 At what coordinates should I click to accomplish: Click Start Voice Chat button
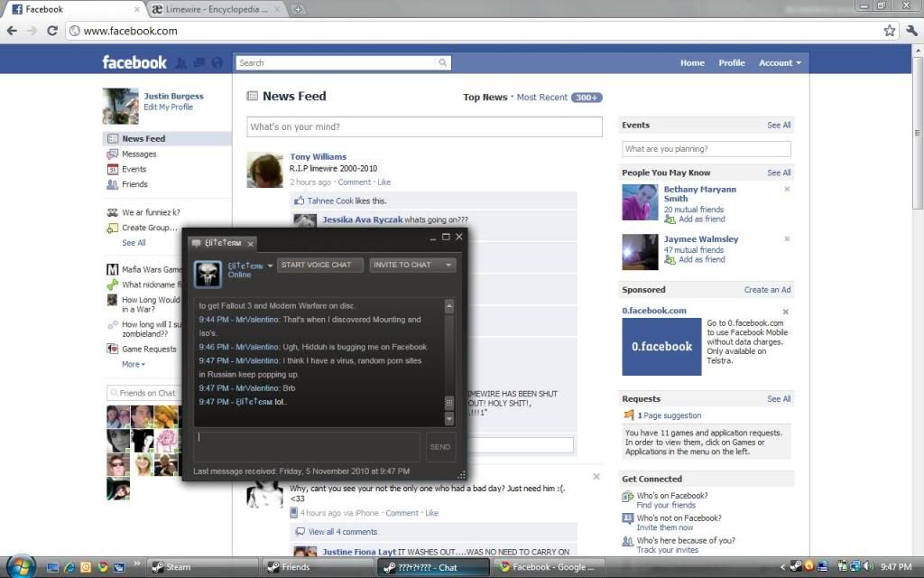[x=320, y=265]
